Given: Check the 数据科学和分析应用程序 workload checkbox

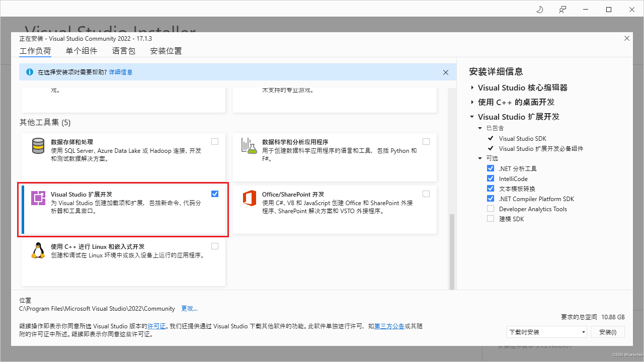Looking at the screenshot, I should (x=426, y=142).
